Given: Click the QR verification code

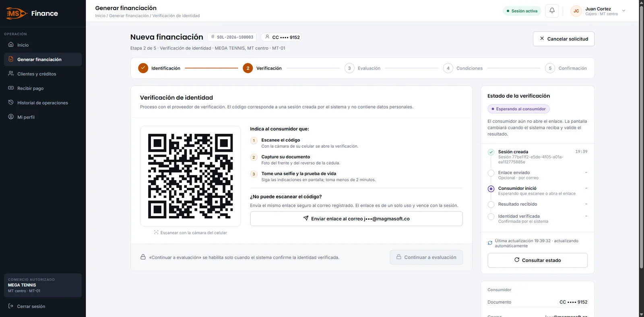Looking at the screenshot, I should coord(190,176).
